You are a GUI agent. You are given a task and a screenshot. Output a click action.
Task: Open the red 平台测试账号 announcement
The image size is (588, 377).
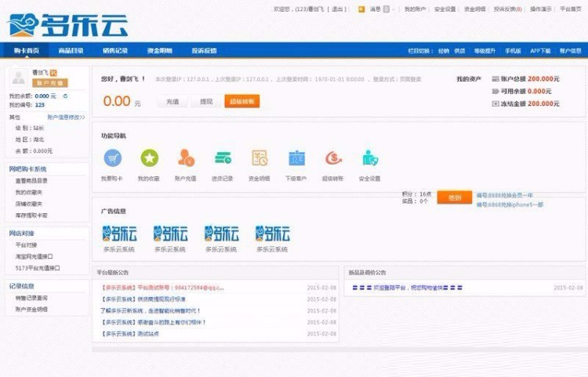tap(162, 288)
